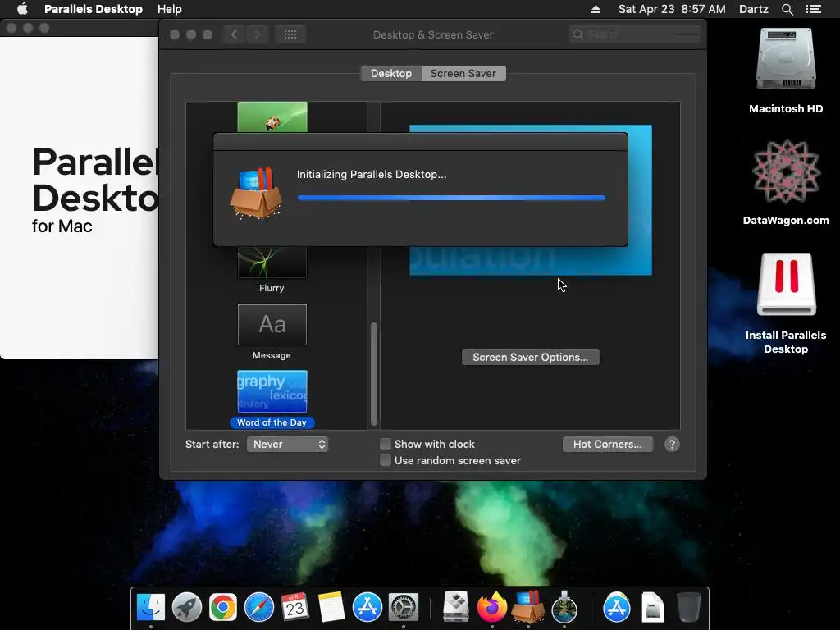Viewport: 840px width, 630px height.
Task: Open App Store in the Dock
Action: [x=367, y=608]
